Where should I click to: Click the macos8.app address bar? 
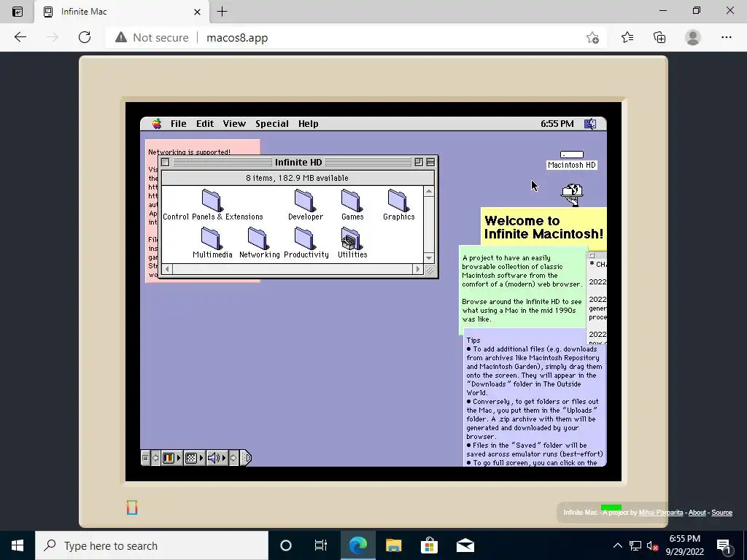(x=237, y=38)
